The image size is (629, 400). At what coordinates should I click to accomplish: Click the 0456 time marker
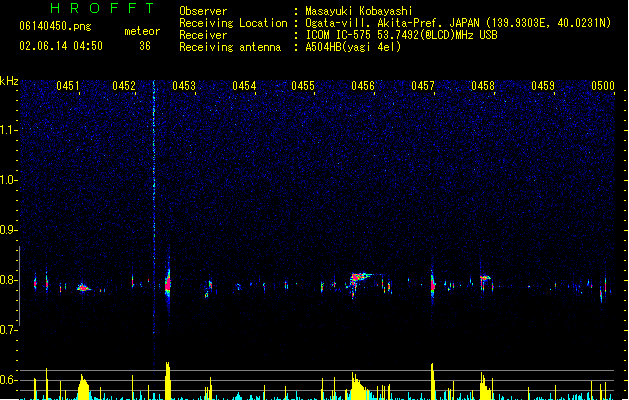click(x=363, y=86)
